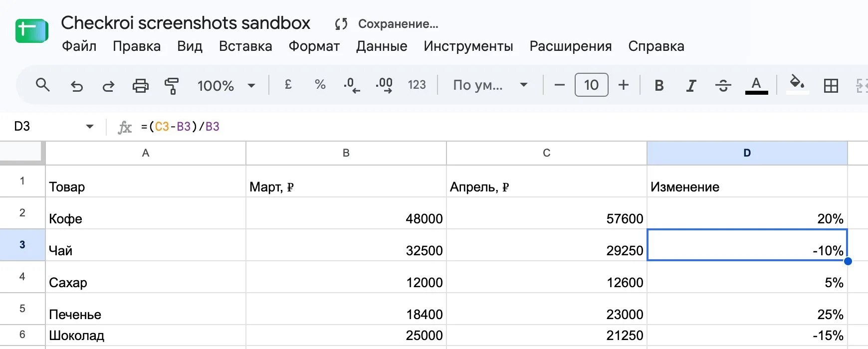Open the Инструменты menu
Image resolution: width=868 pixels, height=349 pixels.
pos(468,46)
